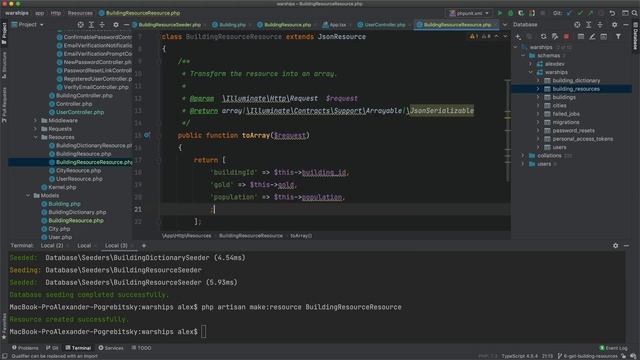Open BuildingController.php in project tree
This screenshot has width=640, height=360.
point(84,96)
